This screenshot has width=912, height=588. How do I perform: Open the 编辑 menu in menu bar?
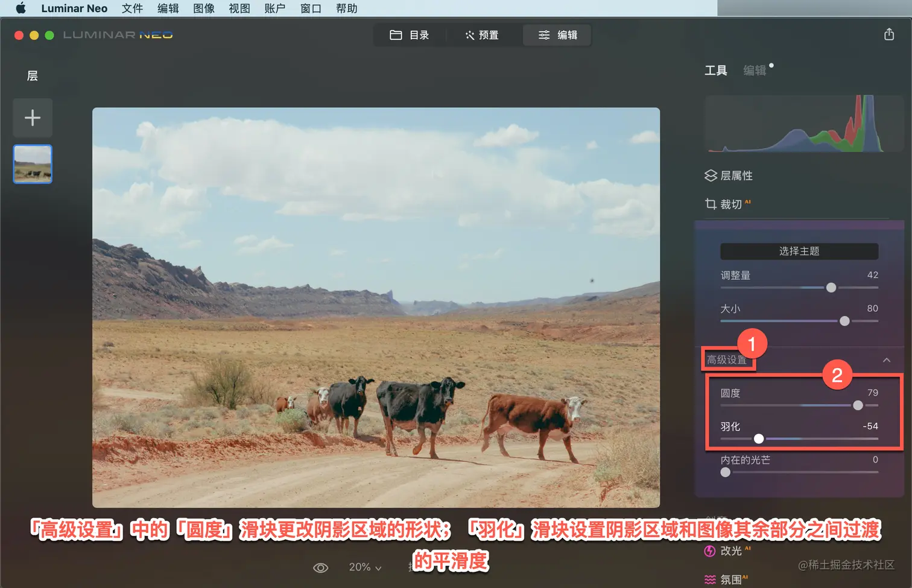click(x=168, y=8)
